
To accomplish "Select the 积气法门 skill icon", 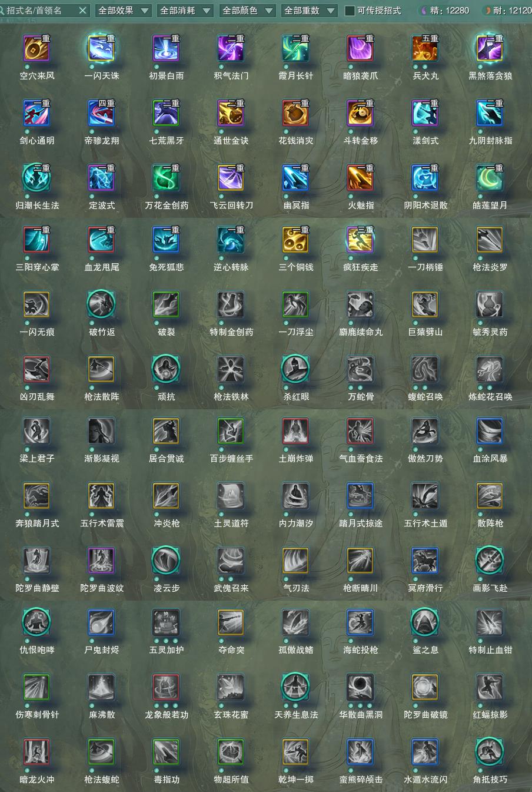I will (231, 49).
